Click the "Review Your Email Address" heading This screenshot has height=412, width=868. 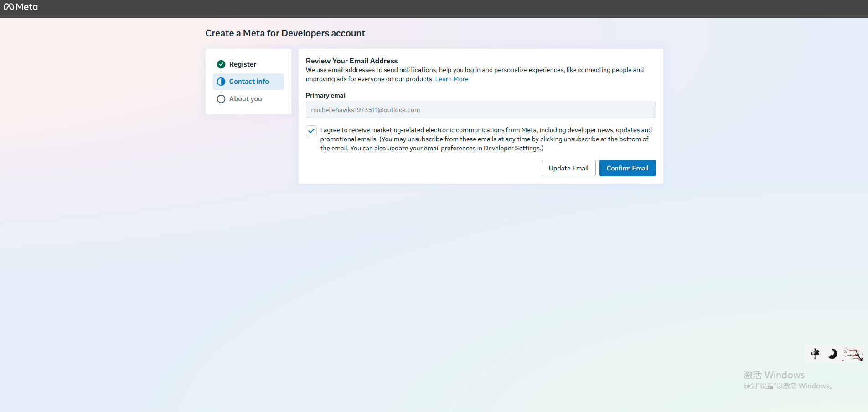tap(351, 61)
